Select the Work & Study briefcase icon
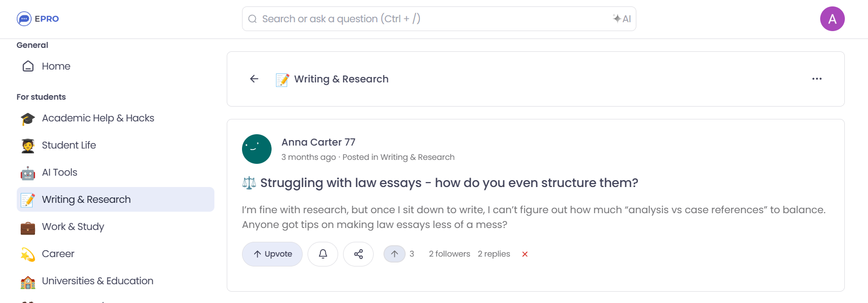 [x=28, y=227]
